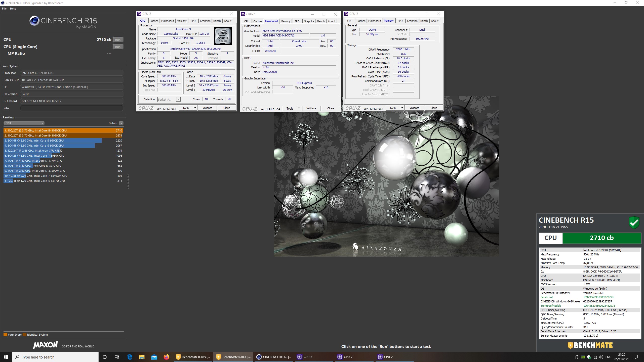Viewport: 644px width, 362px height.
Task: Click the Details arrow button in Ranking
Action: click(x=121, y=123)
